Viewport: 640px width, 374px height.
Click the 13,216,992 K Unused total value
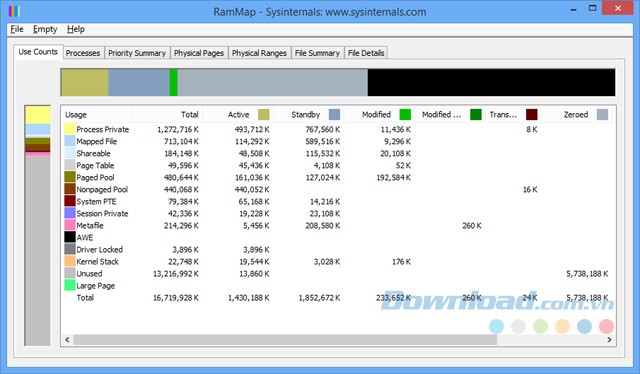pyautogui.click(x=176, y=274)
